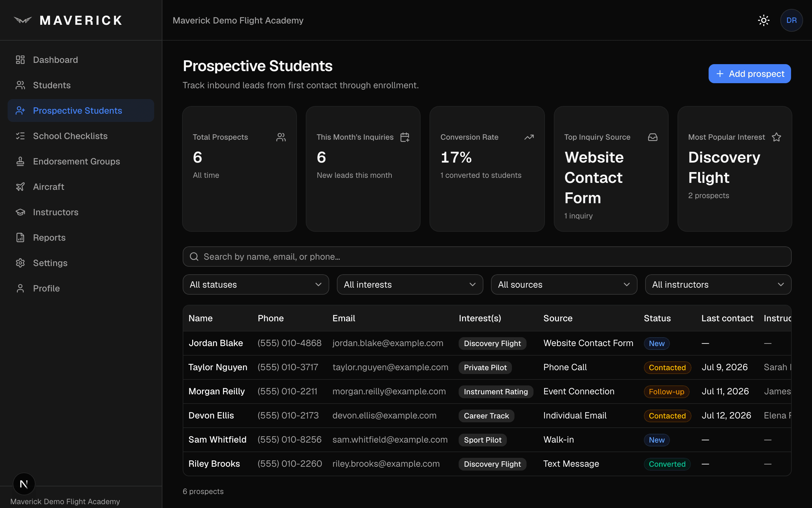This screenshot has height=508, width=812.
Task: Click the Students people icon in sidebar
Action: coord(21,85)
